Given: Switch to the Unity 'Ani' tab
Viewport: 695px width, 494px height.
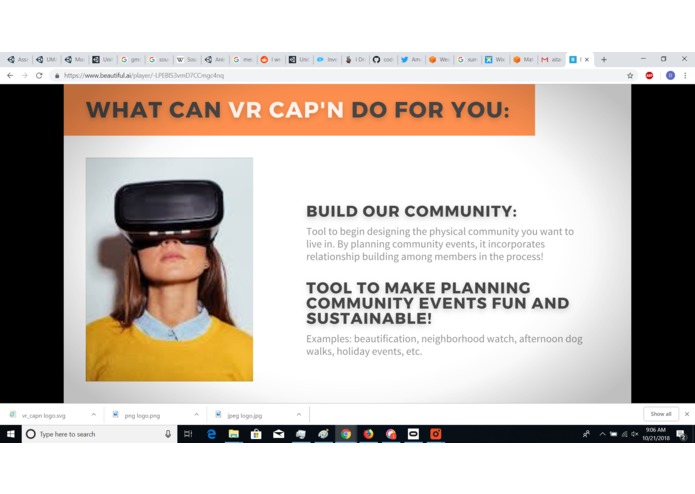Looking at the screenshot, I should tap(215, 59).
